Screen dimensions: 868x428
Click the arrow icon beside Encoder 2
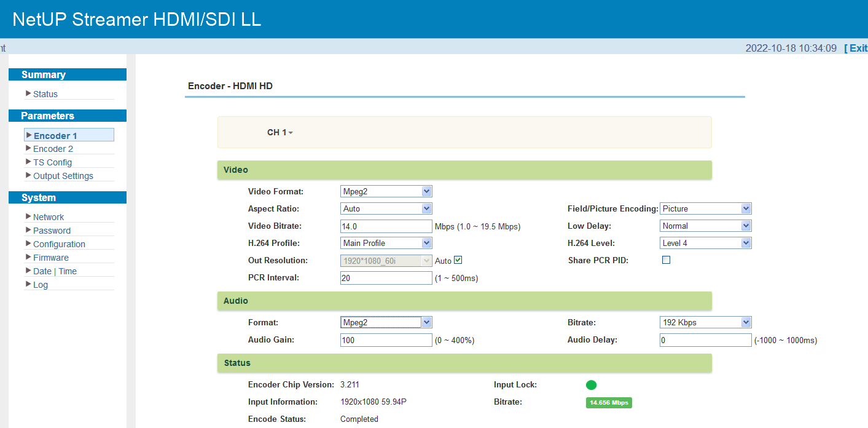tap(28, 148)
